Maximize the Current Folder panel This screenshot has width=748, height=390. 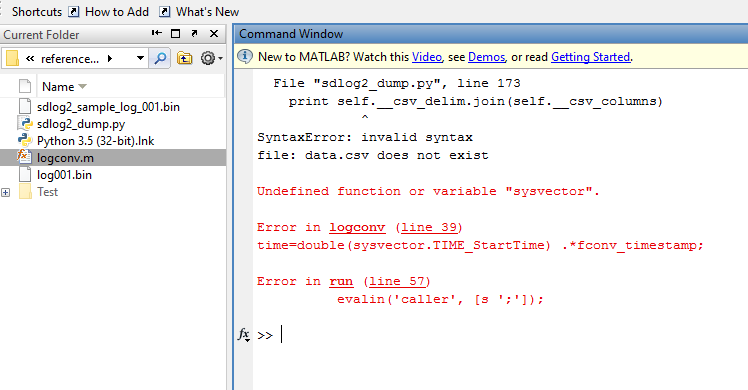coord(175,33)
